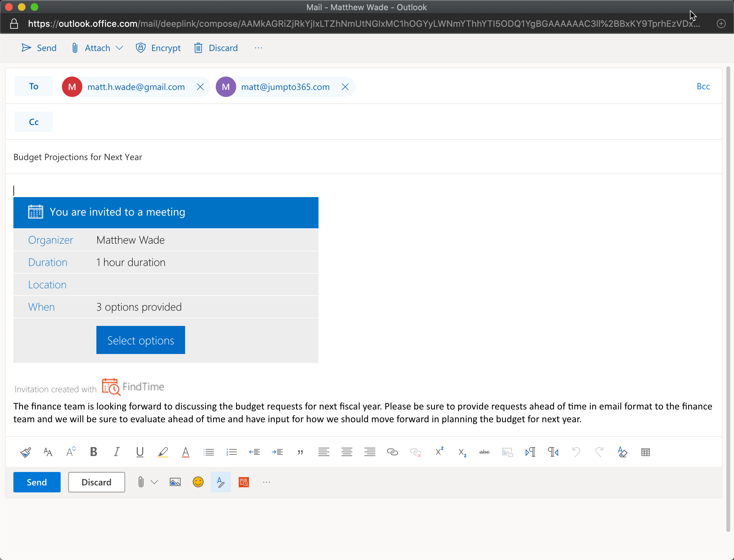Image resolution: width=734 pixels, height=560 pixels.
Task: Click the Select options meeting button
Action: (141, 340)
